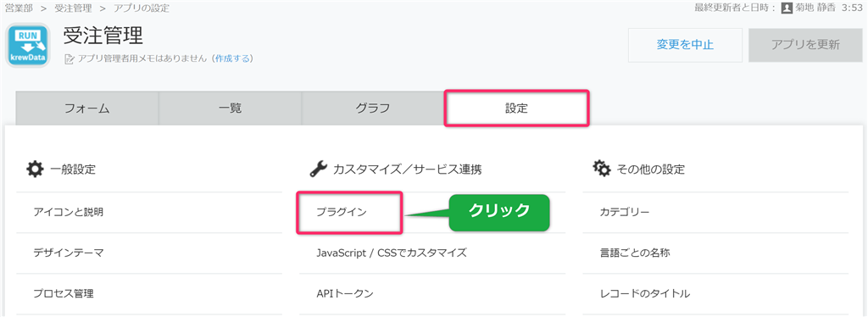Click the 作成する memo link

pos(232,58)
